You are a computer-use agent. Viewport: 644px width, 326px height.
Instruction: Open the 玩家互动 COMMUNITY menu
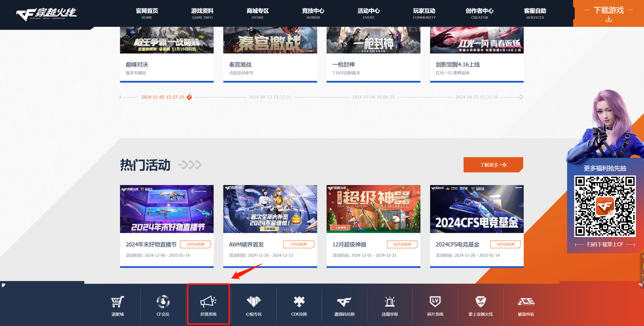click(424, 13)
